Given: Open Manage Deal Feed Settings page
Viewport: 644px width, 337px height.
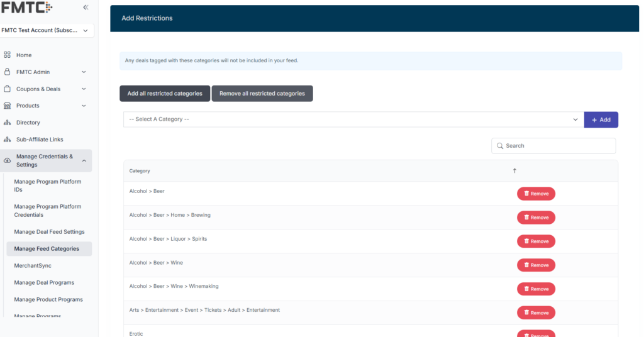Looking at the screenshot, I should click(49, 232).
